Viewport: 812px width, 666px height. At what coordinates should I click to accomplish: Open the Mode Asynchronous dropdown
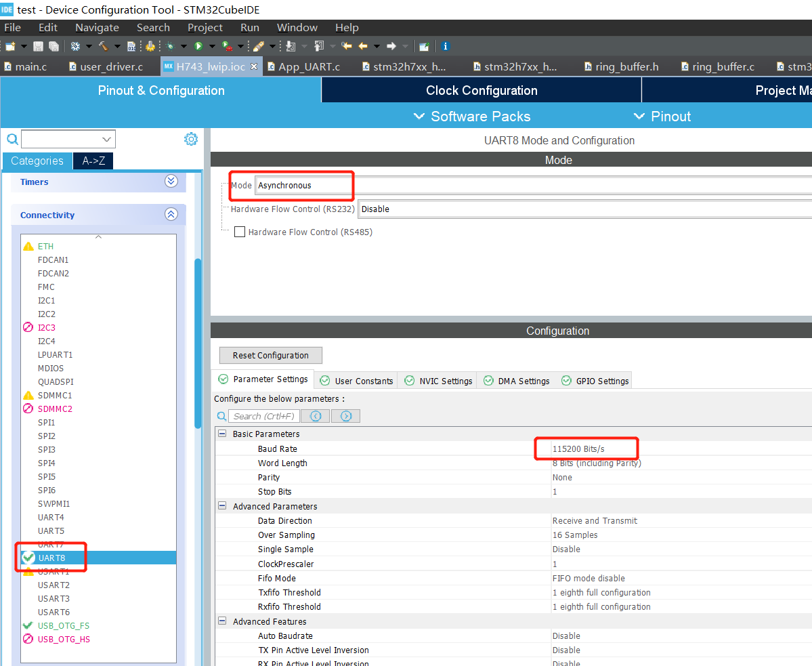click(x=534, y=186)
